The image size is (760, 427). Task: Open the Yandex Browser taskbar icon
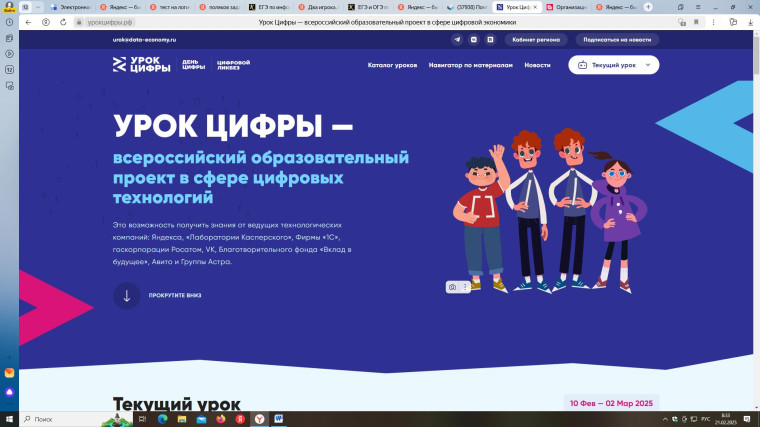coord(259,419)
